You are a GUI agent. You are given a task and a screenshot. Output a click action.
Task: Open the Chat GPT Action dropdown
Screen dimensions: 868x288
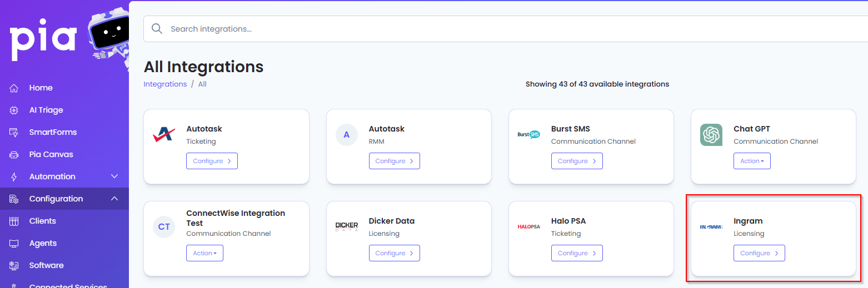752,161
